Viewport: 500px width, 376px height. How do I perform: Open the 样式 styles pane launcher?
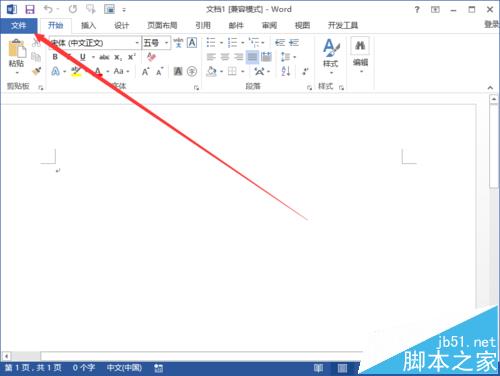click(x=341, y=88)
